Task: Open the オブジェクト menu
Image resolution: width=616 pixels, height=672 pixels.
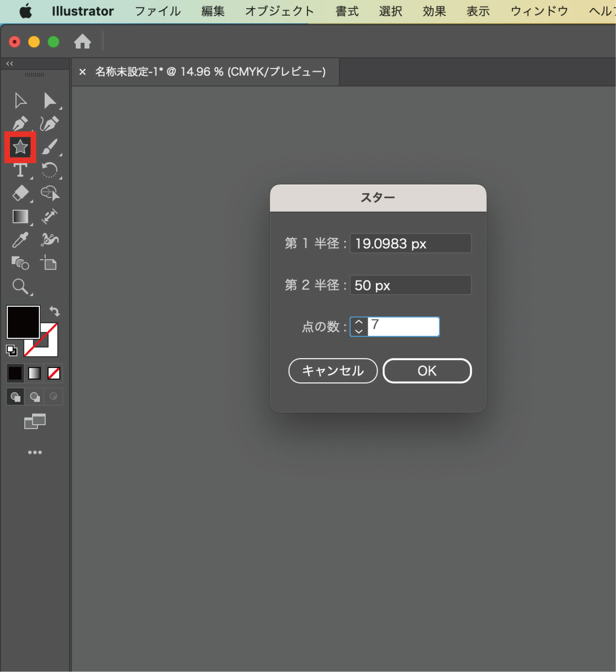Action: point(280,11)
